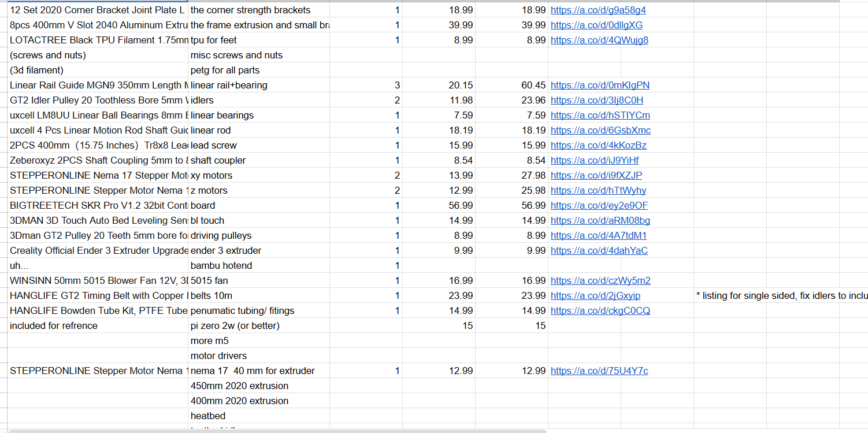The image size is (868, 433).
Task: Open the lead screw product link
Action: click(x=598, y=145)
